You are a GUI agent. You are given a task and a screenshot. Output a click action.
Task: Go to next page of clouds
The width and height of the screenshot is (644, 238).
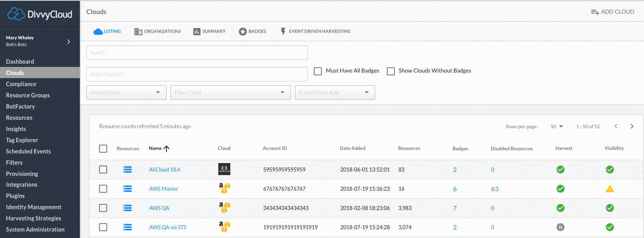click(x=632, y=126)
